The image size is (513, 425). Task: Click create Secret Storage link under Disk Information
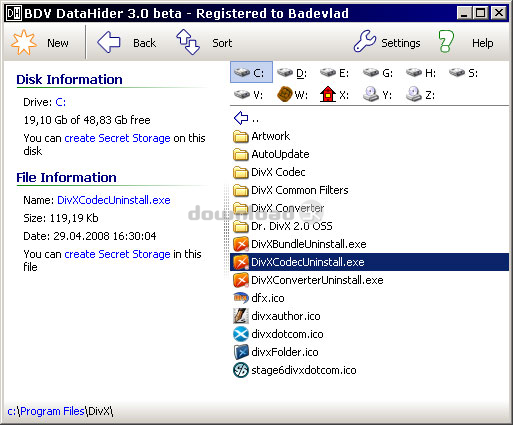click(x=117, y=138)
